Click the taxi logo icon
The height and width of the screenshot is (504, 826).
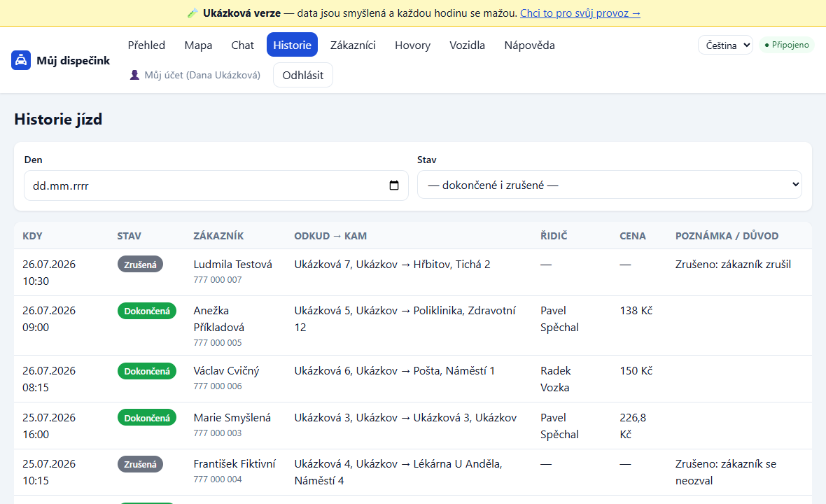20,60
